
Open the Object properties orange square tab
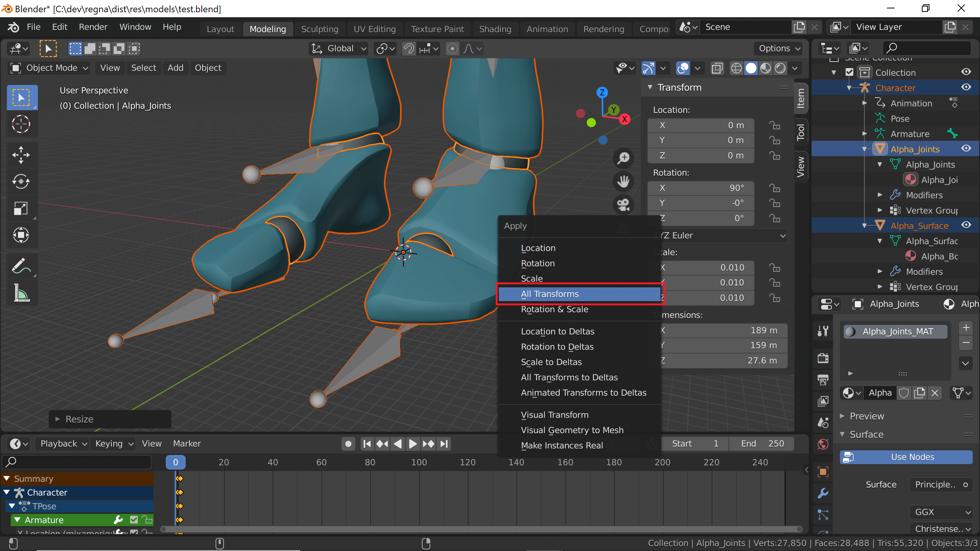(x=823, y=471)
